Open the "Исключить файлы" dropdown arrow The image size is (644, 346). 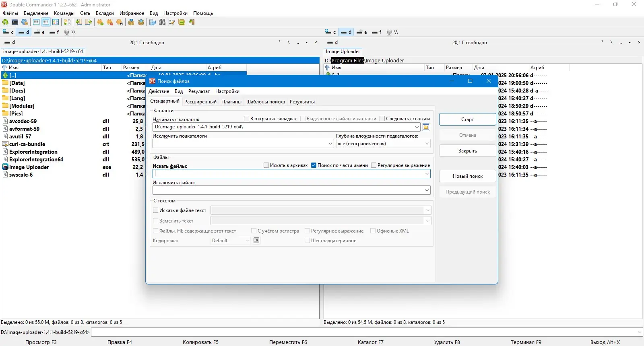pyautogui.click(x=427, y=190)
